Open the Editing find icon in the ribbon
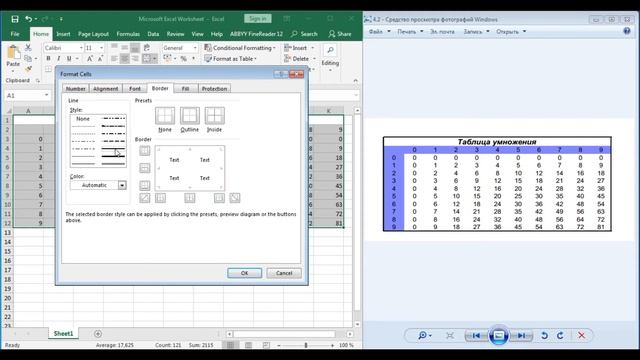Image resolution: width=640 pixels, height=360 pixels. 330,50
